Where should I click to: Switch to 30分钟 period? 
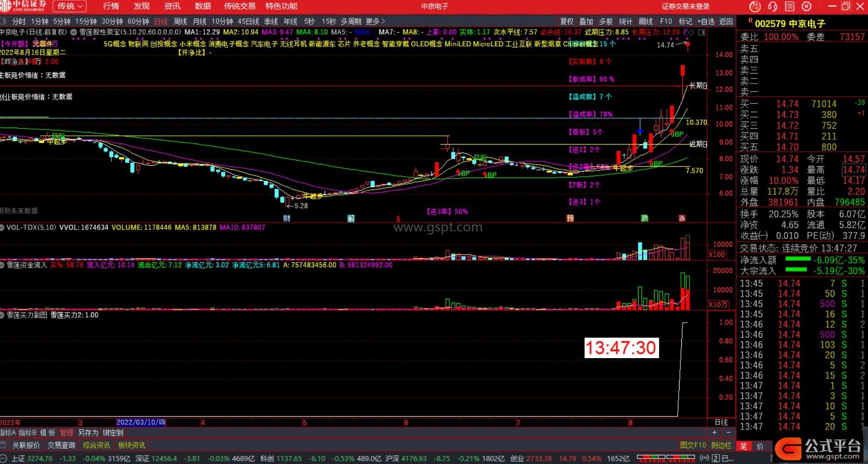tap(112, 21)
